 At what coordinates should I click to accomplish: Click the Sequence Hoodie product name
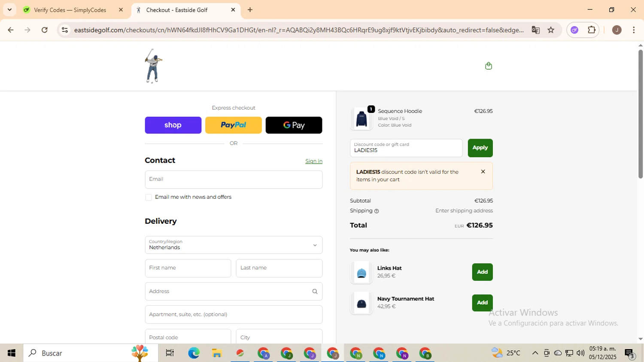click(x=400, y=111)
